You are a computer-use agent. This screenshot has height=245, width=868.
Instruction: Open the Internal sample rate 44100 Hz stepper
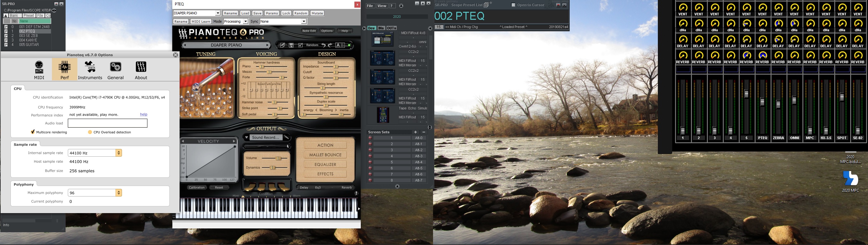[x=118, y=153]
